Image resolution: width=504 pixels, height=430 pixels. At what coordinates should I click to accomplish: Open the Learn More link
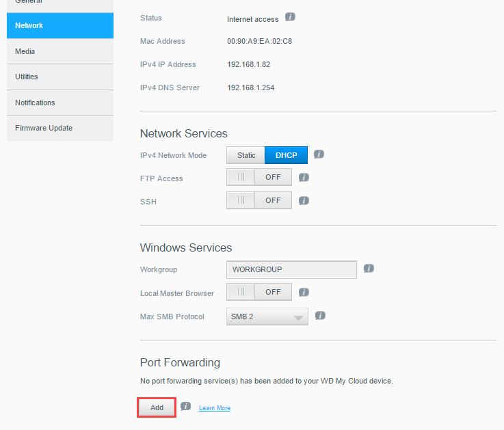215,408
